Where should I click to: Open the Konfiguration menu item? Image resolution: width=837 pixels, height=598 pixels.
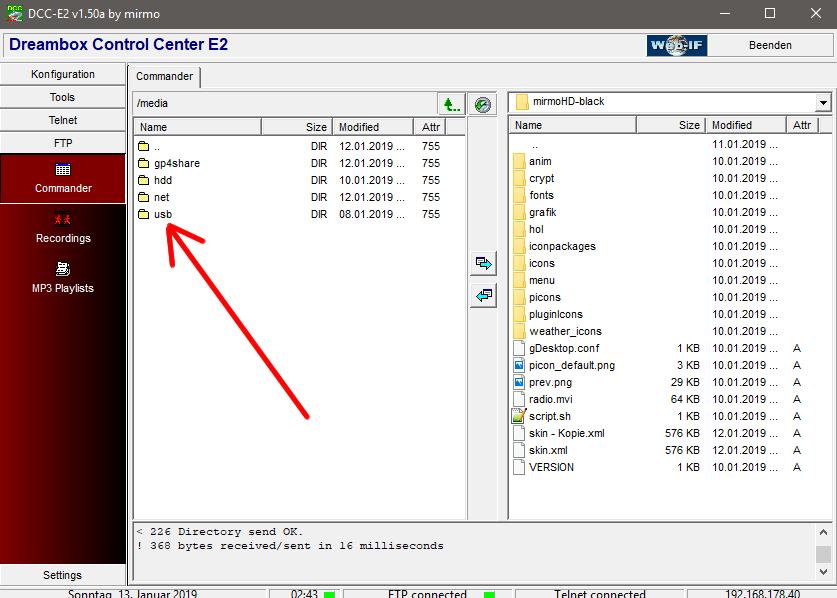(x=63, y=74)
